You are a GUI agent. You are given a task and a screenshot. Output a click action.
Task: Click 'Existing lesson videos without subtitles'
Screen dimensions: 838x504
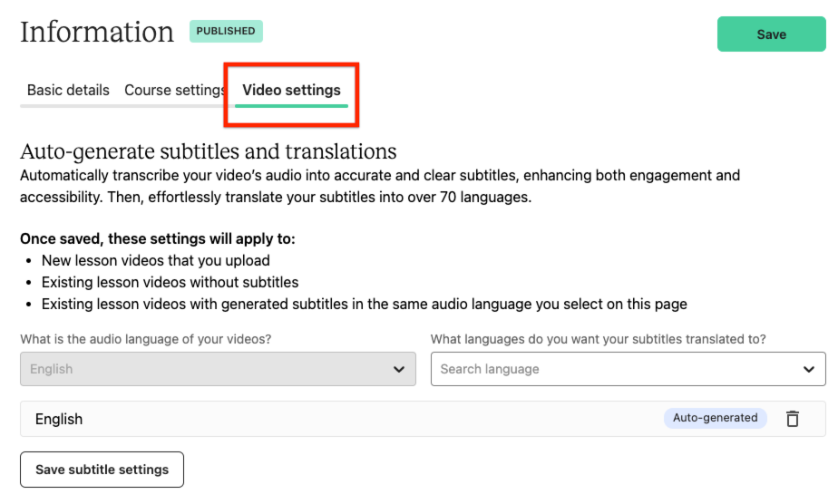[170, 282]
